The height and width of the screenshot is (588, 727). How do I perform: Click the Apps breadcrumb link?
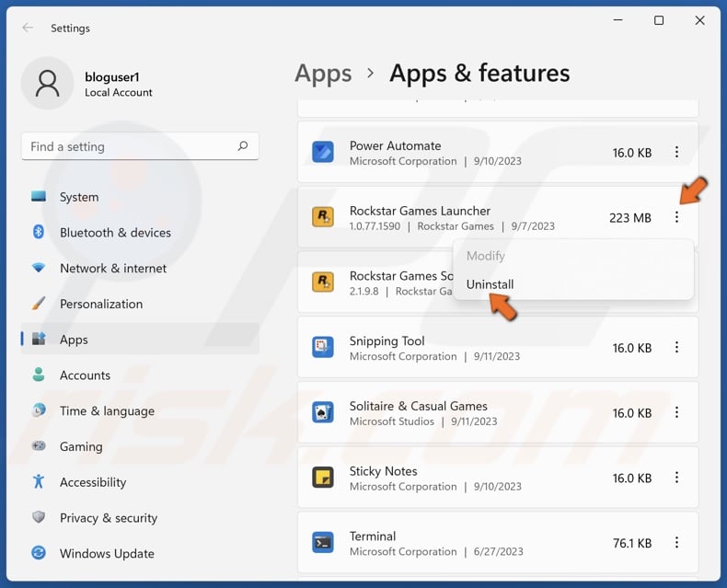pyautogui.click(x=323, y=74)
